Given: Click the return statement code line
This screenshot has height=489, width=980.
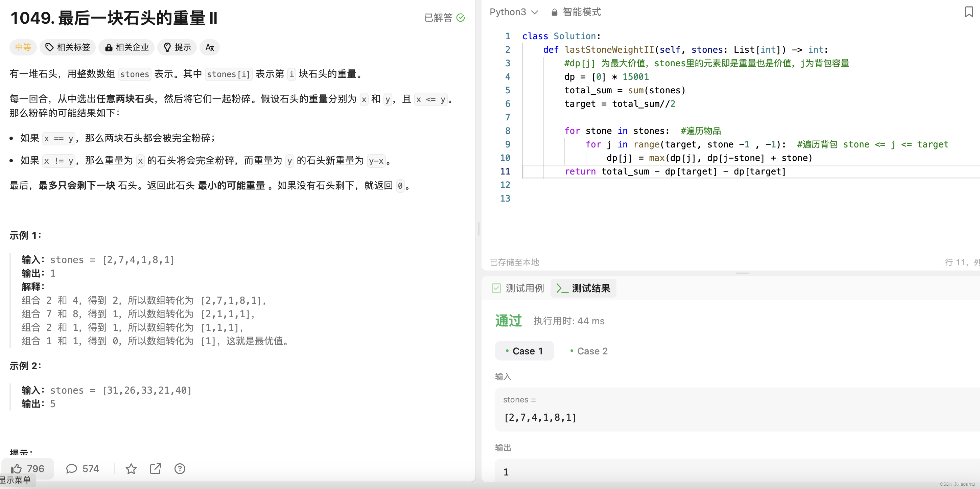Looking at the screenshot, I should (x=675, y=171).
